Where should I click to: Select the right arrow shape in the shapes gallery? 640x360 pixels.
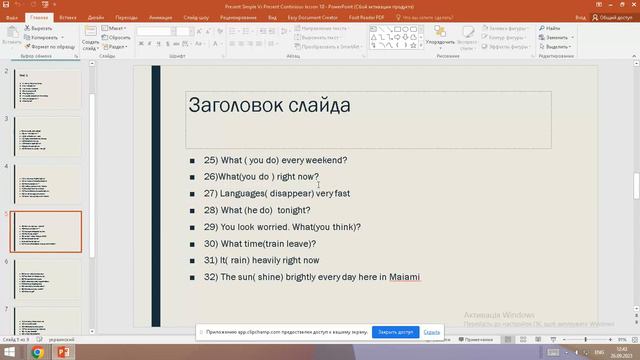coord(397,37)
